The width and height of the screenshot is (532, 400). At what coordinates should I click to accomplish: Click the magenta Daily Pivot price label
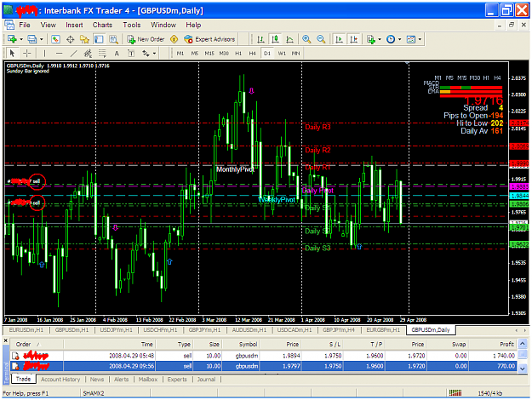pos(519,186)
